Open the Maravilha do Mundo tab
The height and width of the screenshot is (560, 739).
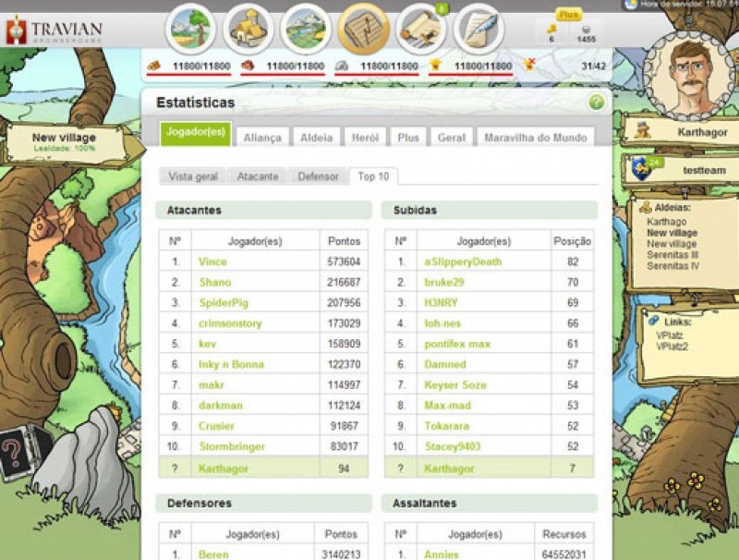(x=536, y=137)
